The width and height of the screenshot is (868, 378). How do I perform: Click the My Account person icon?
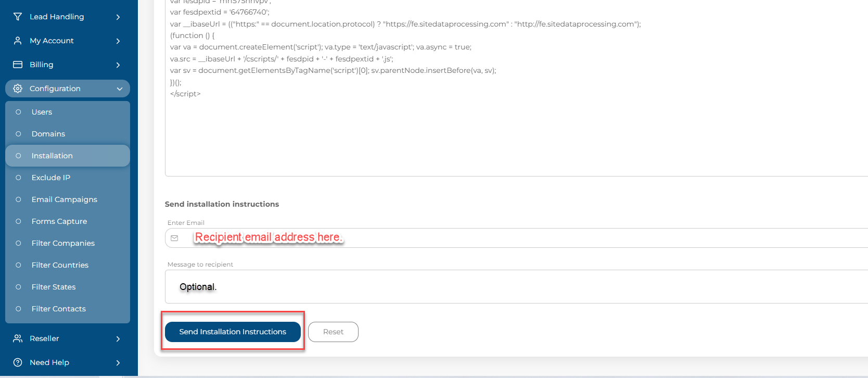[x=18, y=41]
